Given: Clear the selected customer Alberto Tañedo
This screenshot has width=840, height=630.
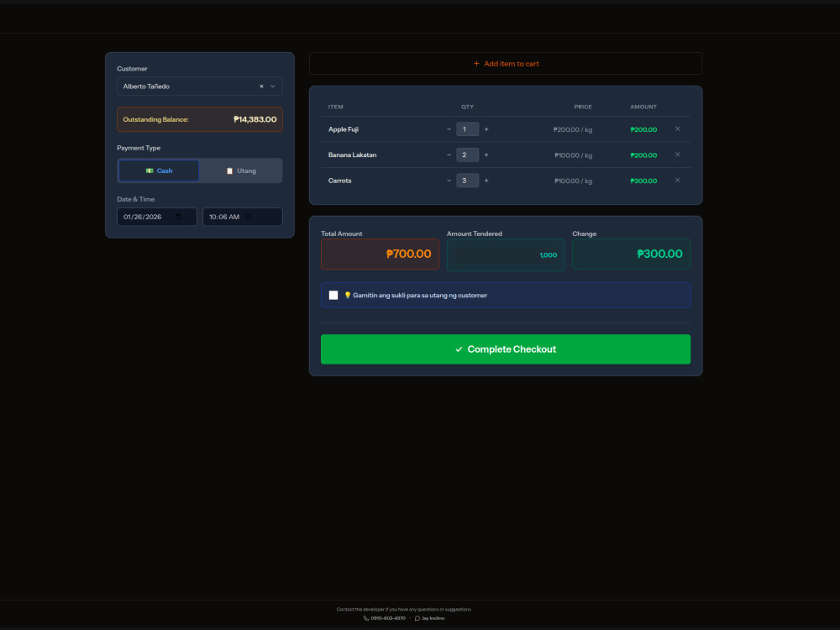Looking at the screenshot, I should [x=261, y=87].
